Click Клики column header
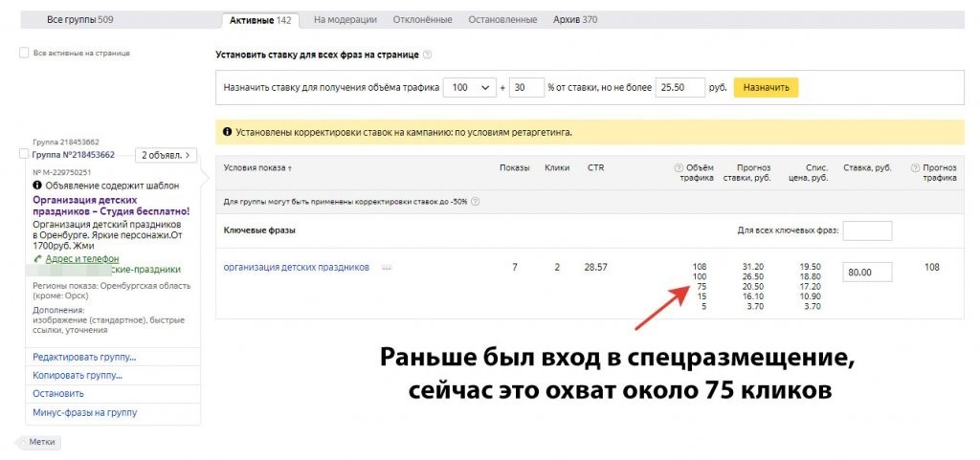 [556, 168]
